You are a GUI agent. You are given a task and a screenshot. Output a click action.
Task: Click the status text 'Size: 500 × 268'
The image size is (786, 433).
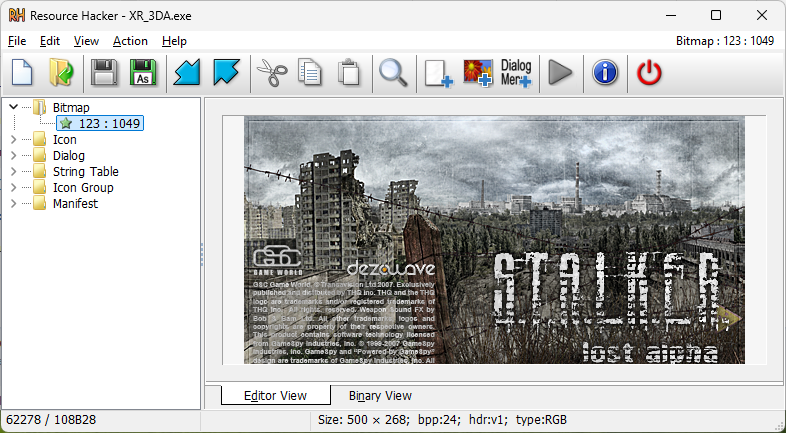click(x=363, y=419)
